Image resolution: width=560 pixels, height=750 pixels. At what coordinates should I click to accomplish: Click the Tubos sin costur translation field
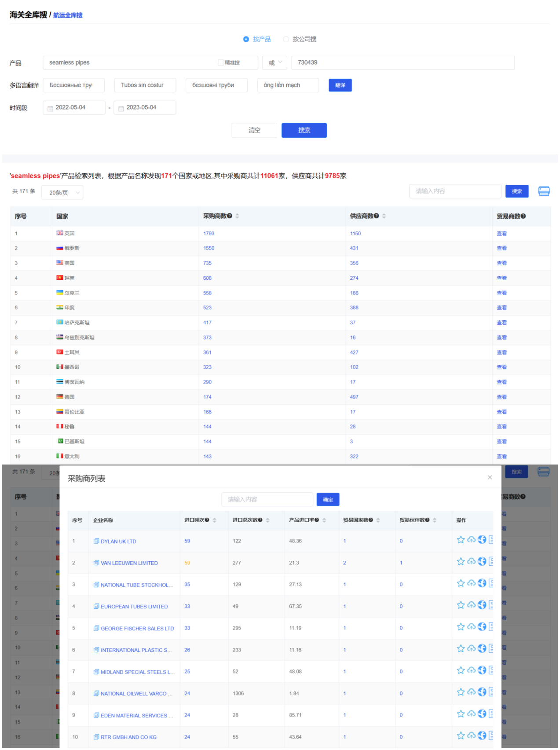[x=145, y=85]
